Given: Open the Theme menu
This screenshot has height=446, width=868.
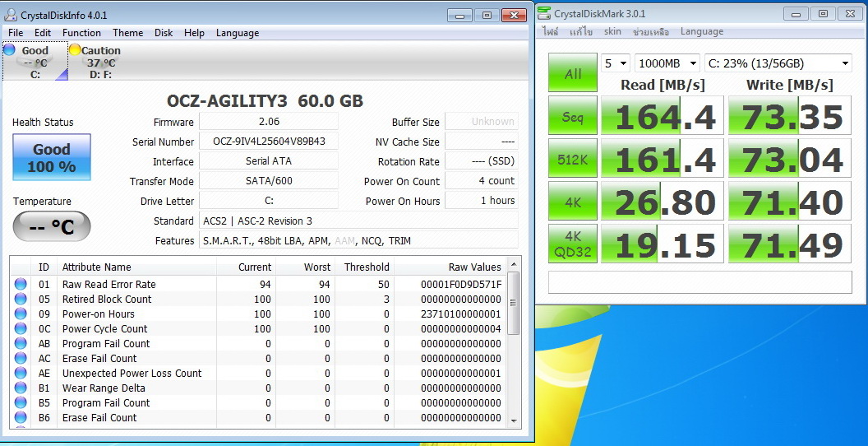Looking at the screenshot, I should (x=128, y=33).
